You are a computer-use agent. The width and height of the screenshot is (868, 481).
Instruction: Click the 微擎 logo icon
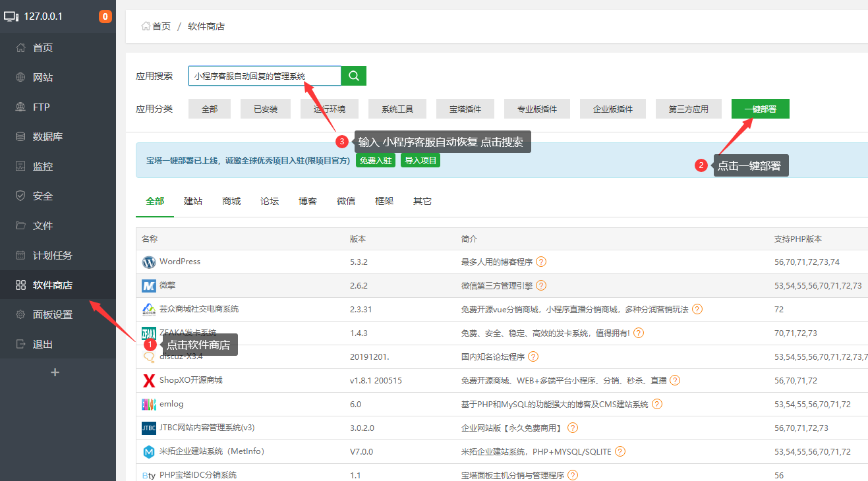(x=149, y=286)
